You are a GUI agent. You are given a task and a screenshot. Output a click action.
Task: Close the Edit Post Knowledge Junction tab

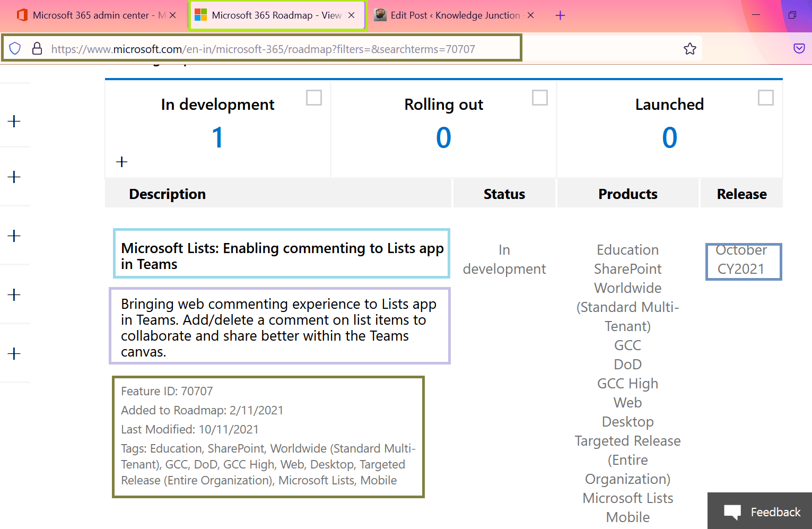[531, 15]
